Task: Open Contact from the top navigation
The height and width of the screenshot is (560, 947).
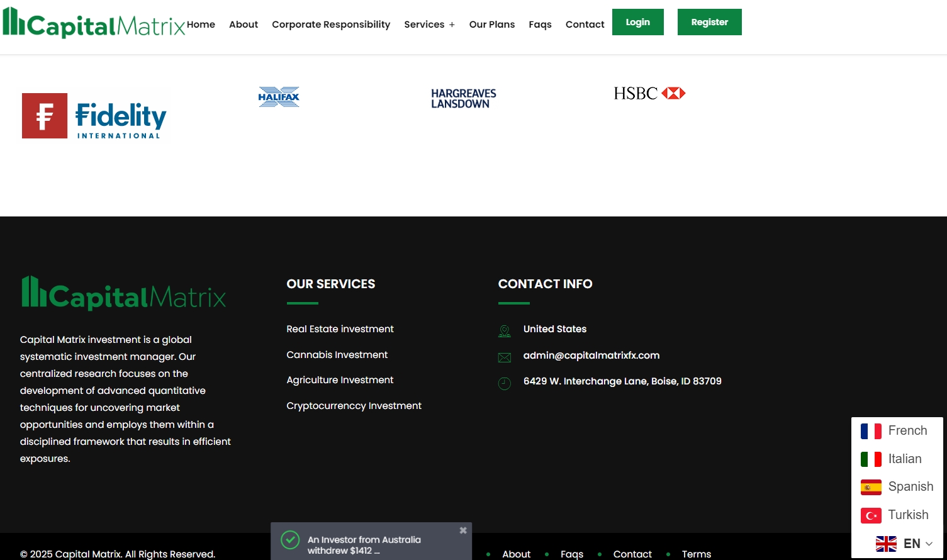Action: (585, 25)
